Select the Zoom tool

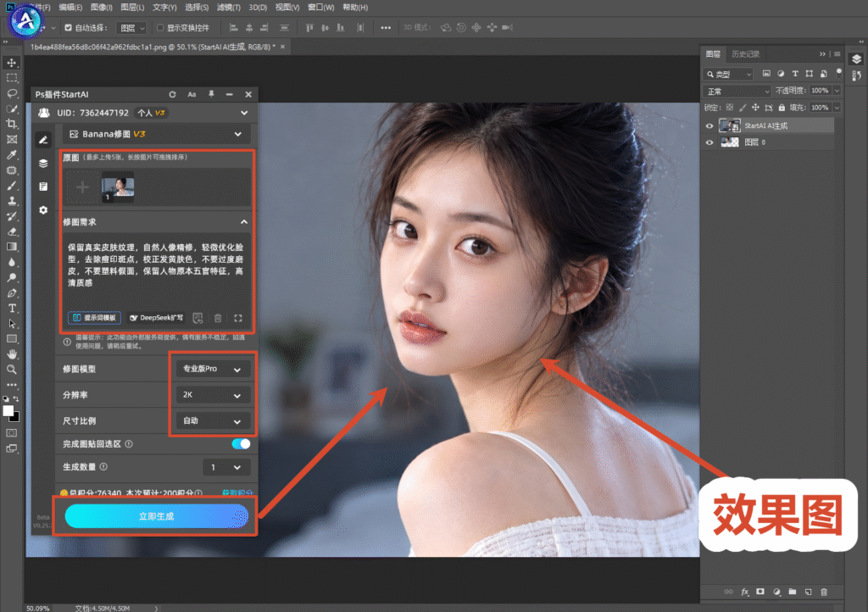[12, 369]
